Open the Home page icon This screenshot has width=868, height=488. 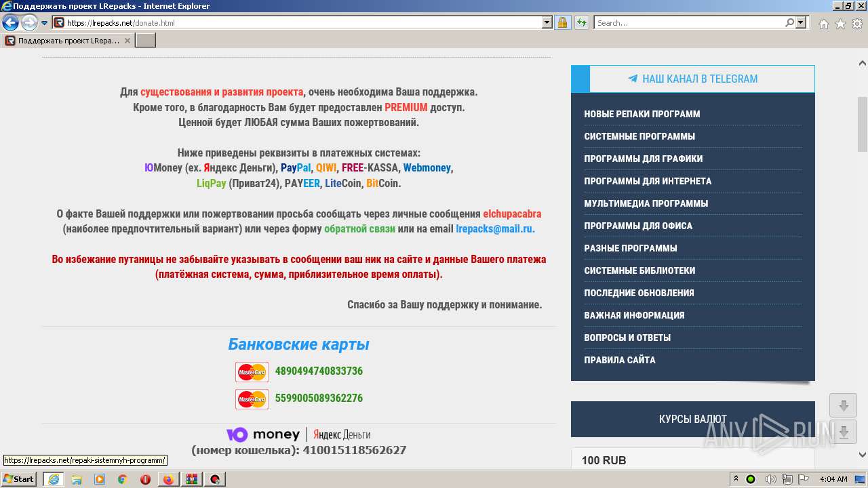823,24
